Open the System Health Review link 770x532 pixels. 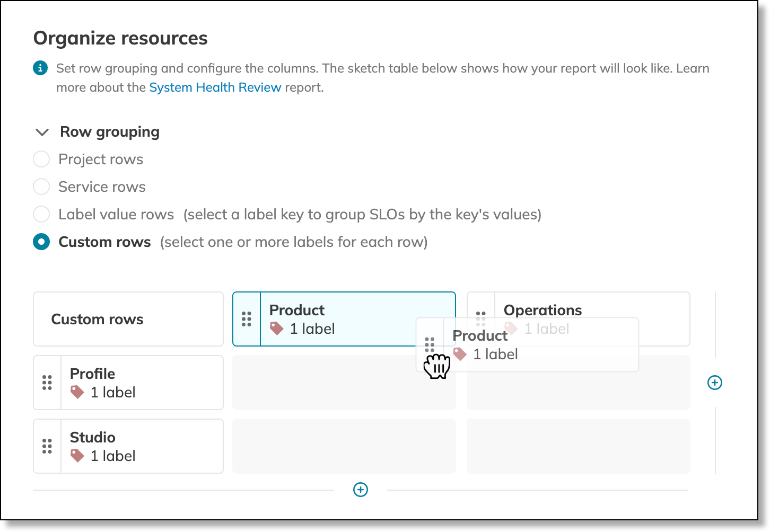(x=215, y=87)
